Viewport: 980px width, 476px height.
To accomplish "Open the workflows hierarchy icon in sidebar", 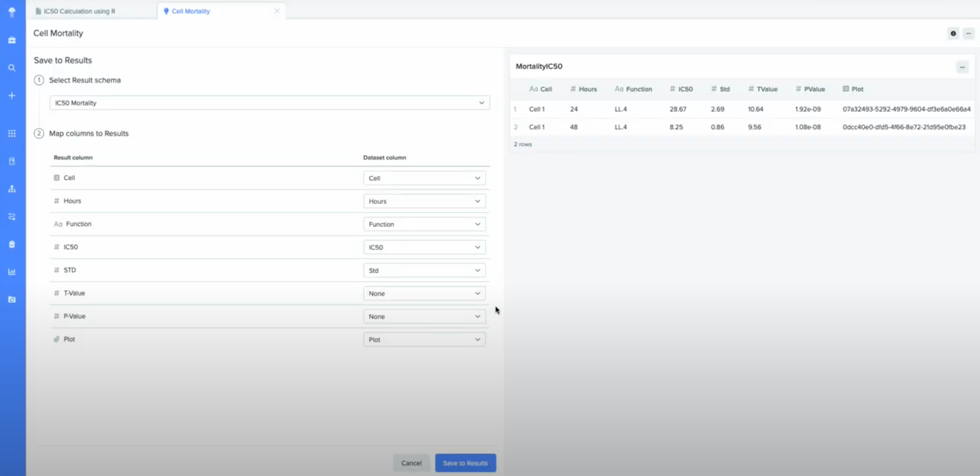I will click(x=12, y=189).
